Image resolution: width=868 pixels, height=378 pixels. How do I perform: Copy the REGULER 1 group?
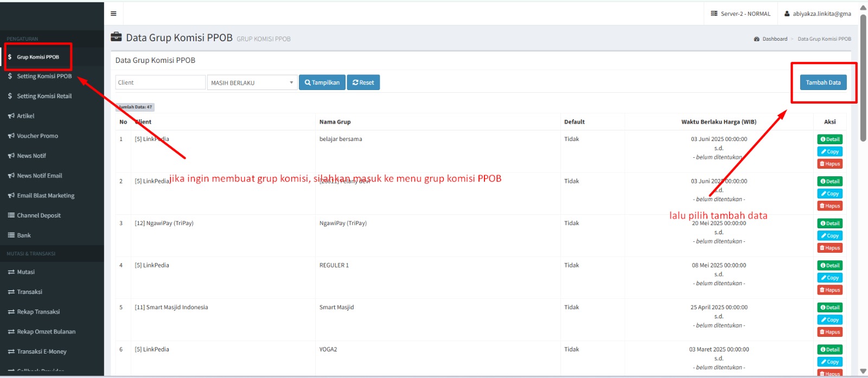coord(830,278)
